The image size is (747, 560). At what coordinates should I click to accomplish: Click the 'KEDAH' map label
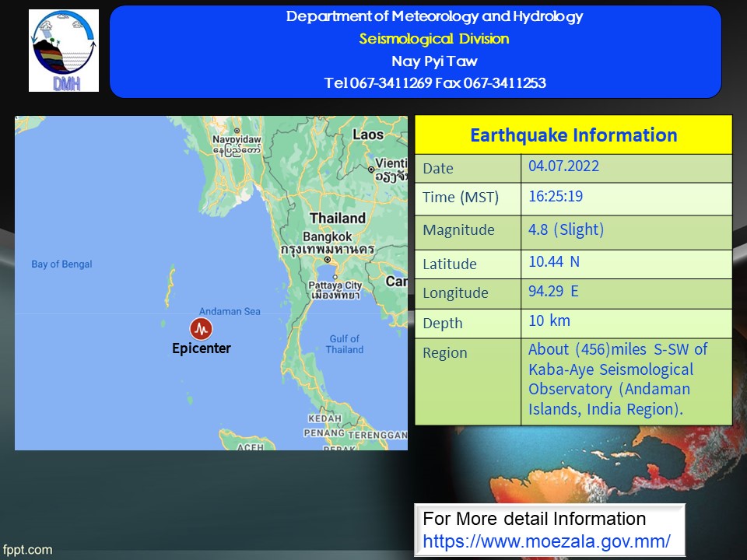click(x=325, y=418)
